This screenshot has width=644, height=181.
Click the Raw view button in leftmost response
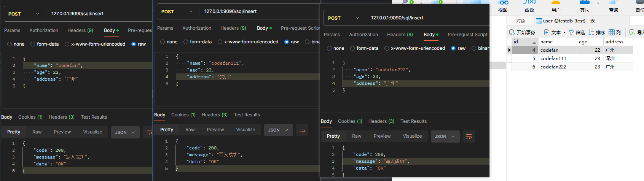point(37,132)
